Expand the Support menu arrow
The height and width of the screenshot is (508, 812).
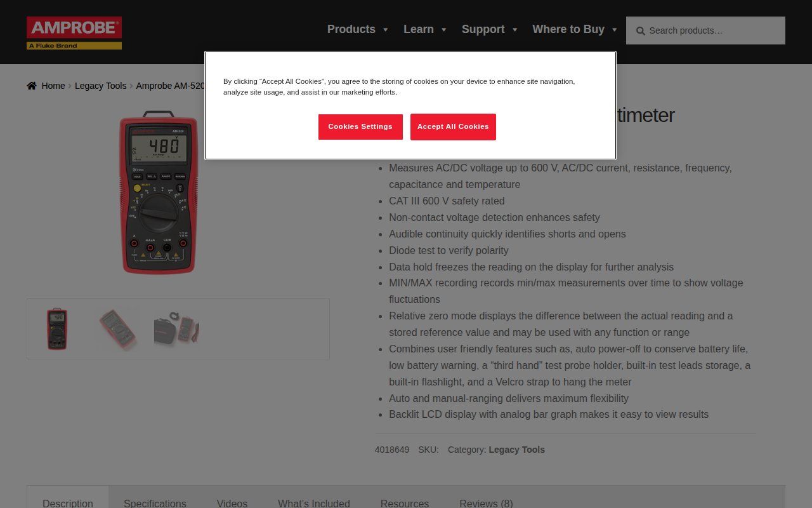coord(514,30)
